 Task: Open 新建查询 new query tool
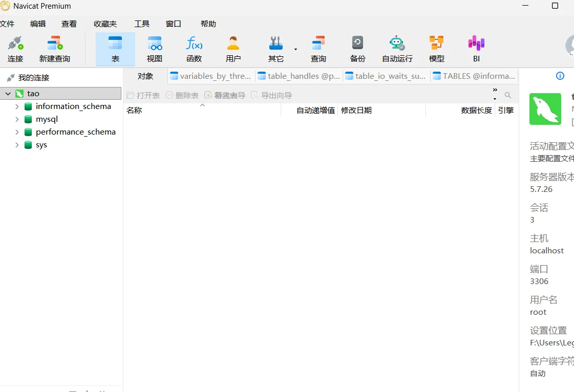[x=55, y=49]
